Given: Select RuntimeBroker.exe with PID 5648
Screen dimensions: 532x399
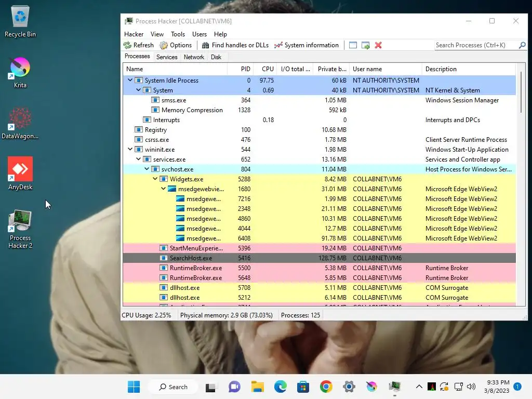Looking at the screenshot, I should click(x=320, y=277).
